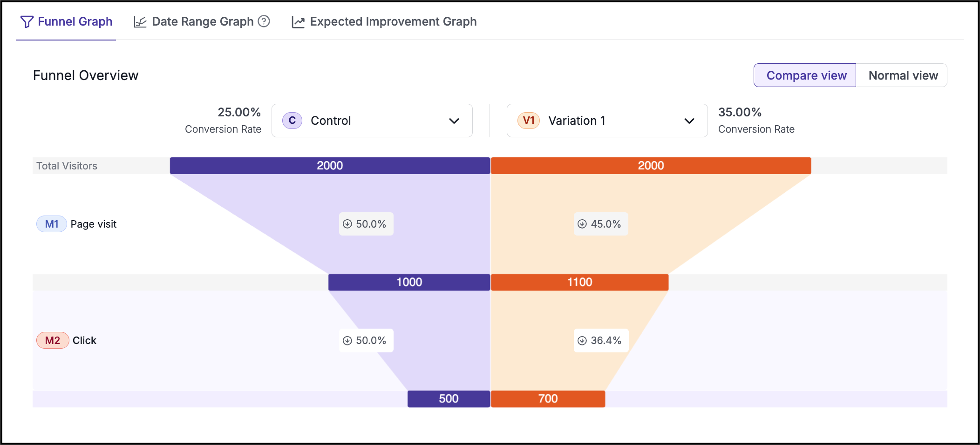Open the Control variation dropdown
Image resolution: width=980 pixels, height=445 pixels.
click(x=372, y=121)
